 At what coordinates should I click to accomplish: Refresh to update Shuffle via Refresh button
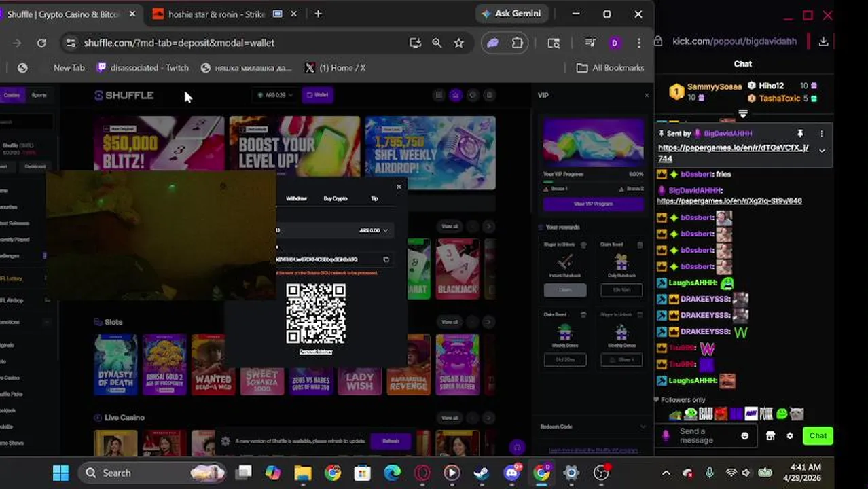391,441
